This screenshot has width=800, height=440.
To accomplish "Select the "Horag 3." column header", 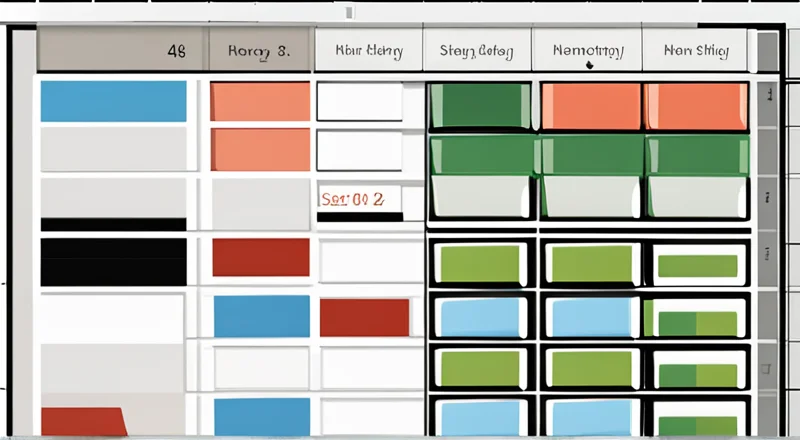I will (260, 50).
